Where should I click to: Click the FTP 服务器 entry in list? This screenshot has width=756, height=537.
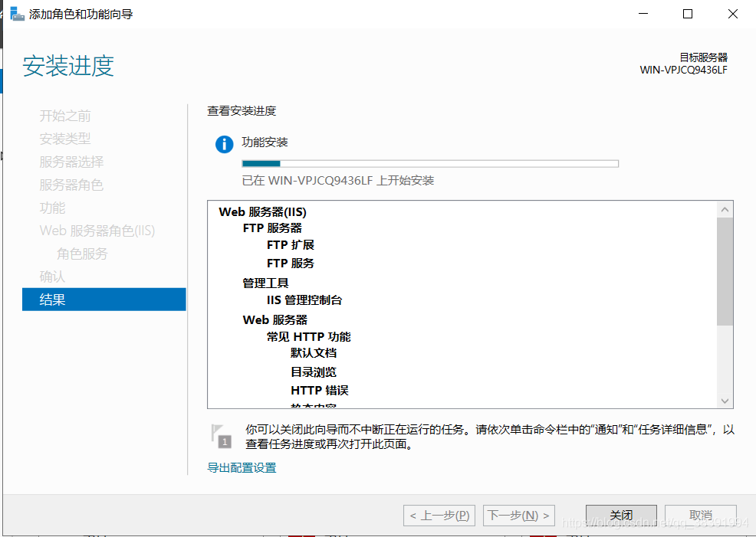coord(272,228)
